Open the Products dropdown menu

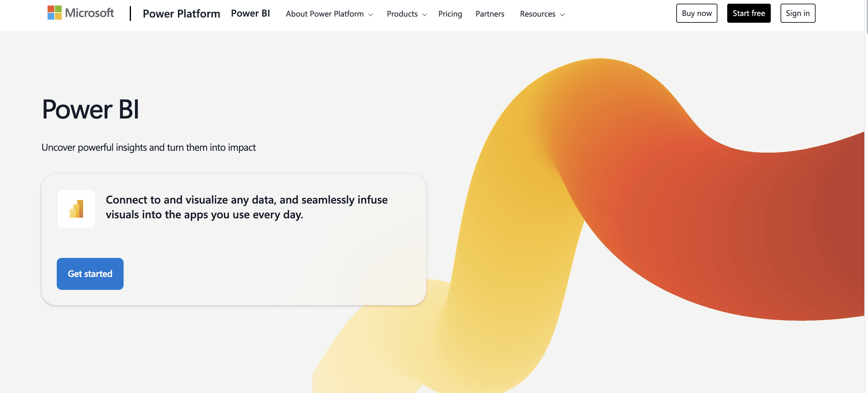pyautogui.click(x=402, y=14)
